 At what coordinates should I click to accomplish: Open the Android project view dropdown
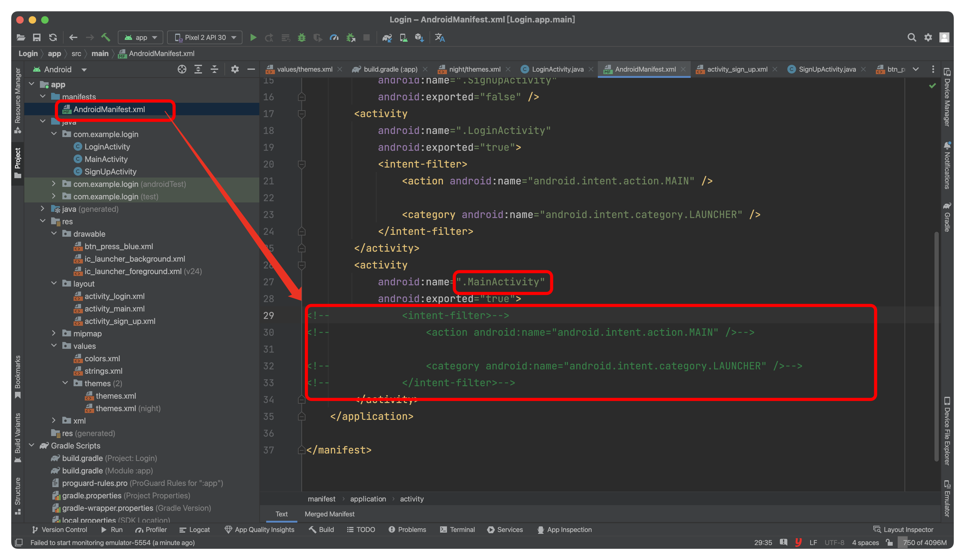tap(59, 69)
